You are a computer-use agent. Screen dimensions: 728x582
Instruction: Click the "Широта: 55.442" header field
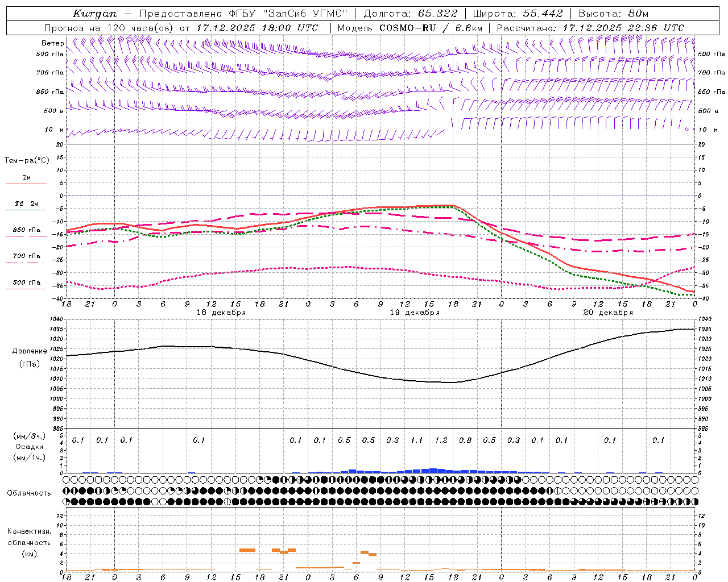coord(518,14)
